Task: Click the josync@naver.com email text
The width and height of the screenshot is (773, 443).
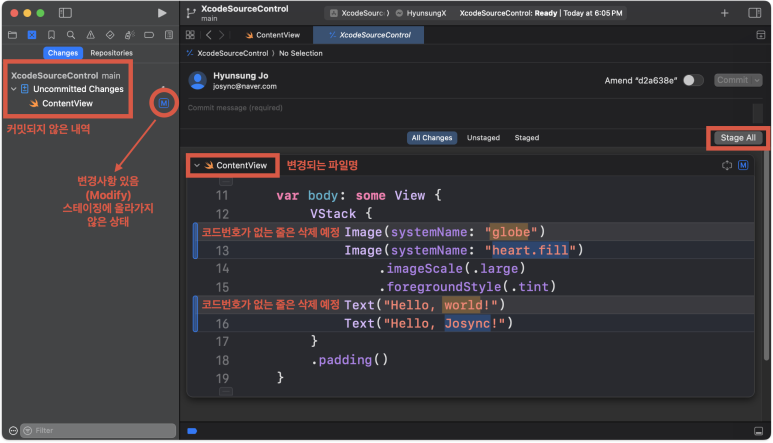Action: point(245,87)
